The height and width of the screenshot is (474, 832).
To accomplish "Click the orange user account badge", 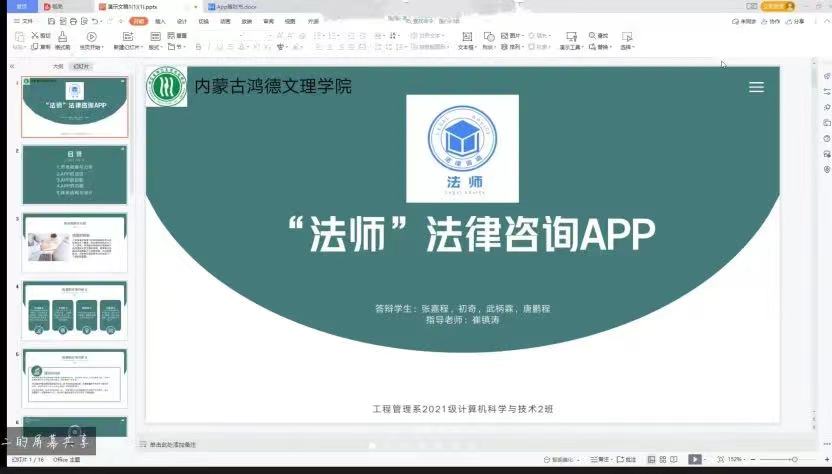I will pyautogui.click(x=777, y=6).
